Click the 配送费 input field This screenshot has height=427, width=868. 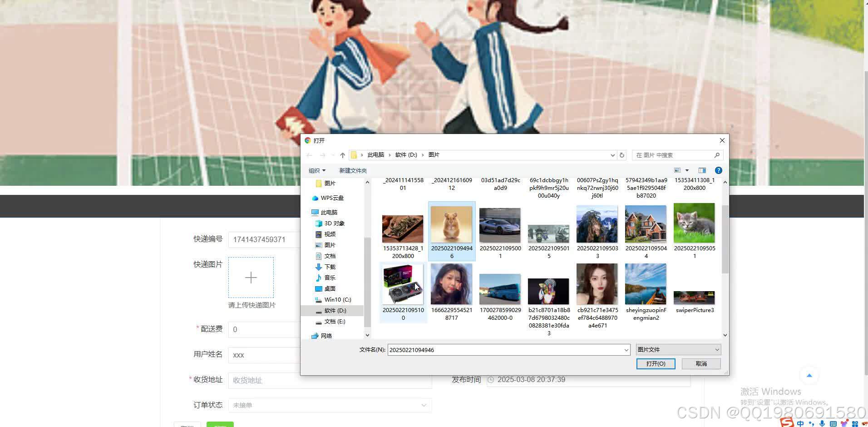(264, 329)
